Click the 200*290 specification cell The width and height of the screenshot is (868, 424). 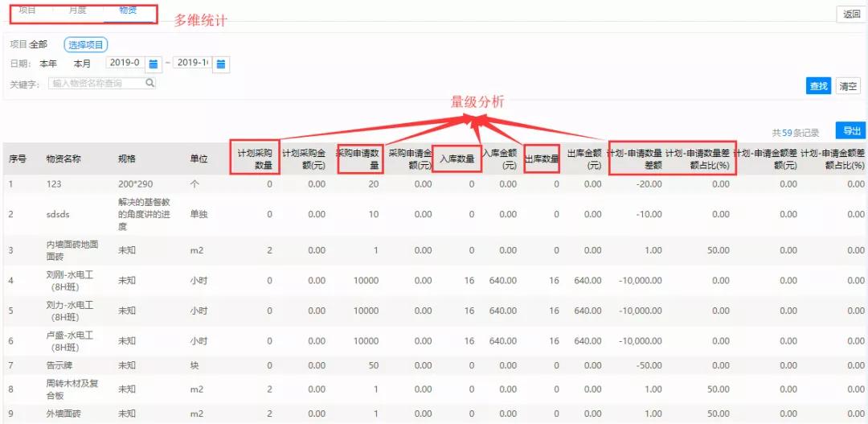(135, 184)
